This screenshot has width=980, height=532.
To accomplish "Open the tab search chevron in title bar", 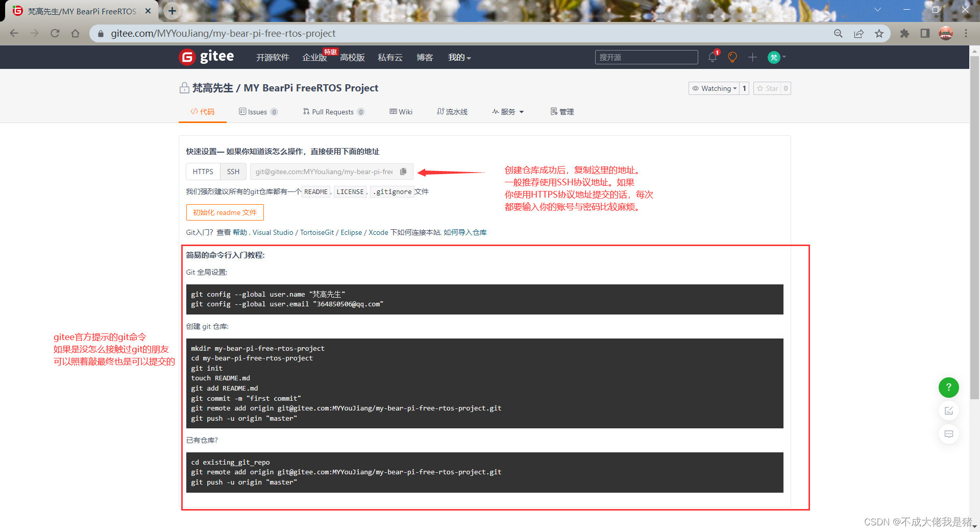I will 878,9.
